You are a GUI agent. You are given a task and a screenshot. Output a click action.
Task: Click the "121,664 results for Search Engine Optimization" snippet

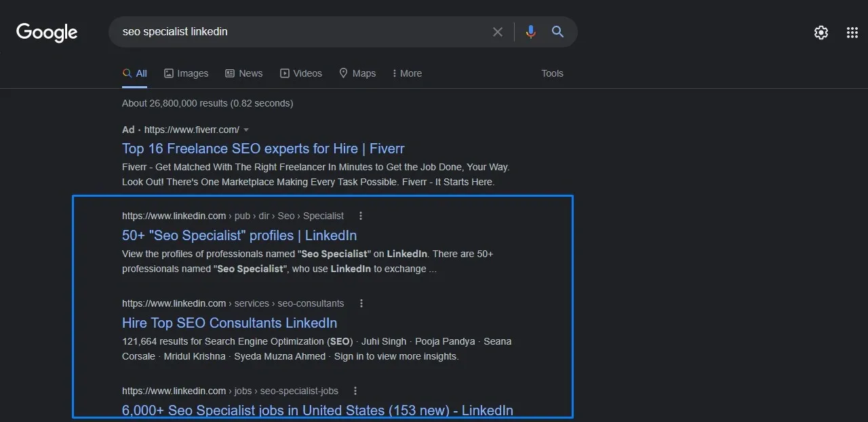(x=317, y=349)
